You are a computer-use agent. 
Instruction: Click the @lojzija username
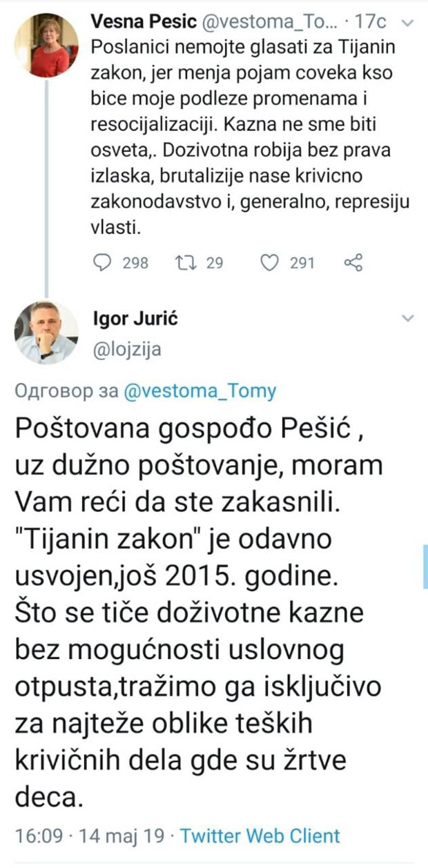(x=126, y=349)
